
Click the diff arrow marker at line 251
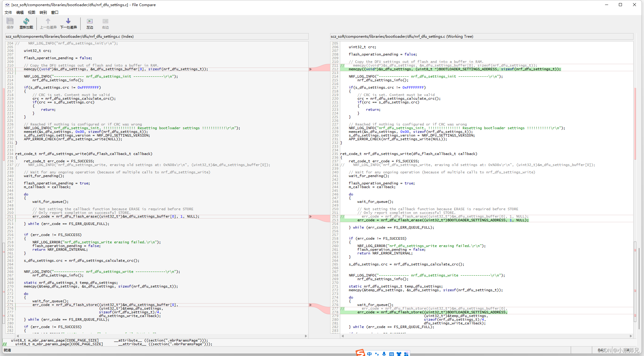310,216
